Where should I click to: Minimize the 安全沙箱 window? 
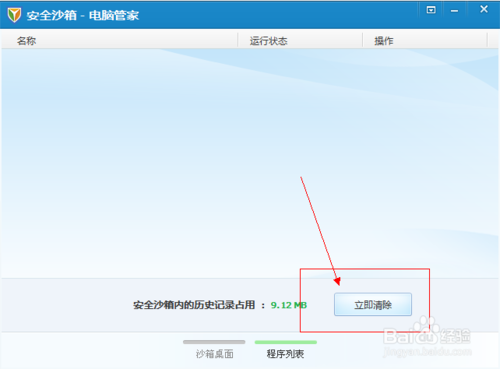pos(454,11)
